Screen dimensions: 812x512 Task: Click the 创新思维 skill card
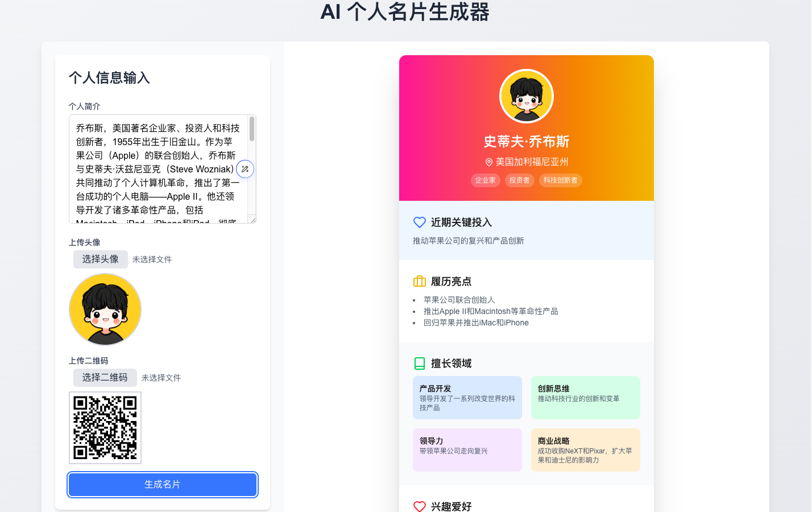pyautogui.click(x=586, y=398)
